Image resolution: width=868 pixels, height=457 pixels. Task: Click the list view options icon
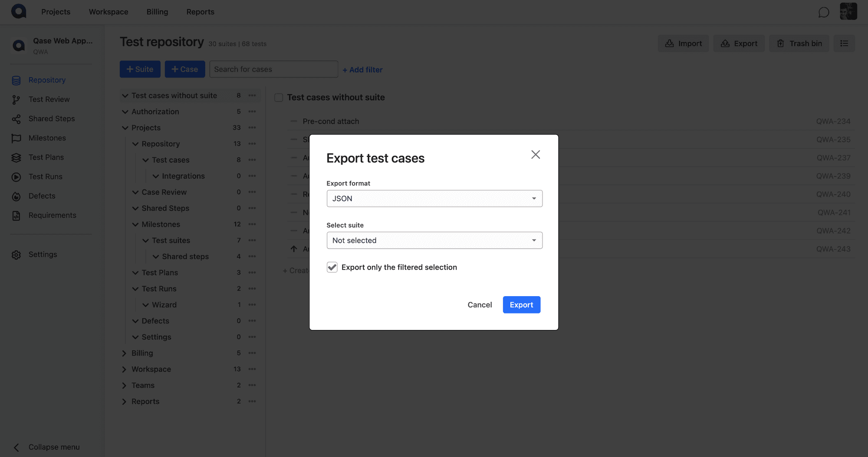[844, 43]
